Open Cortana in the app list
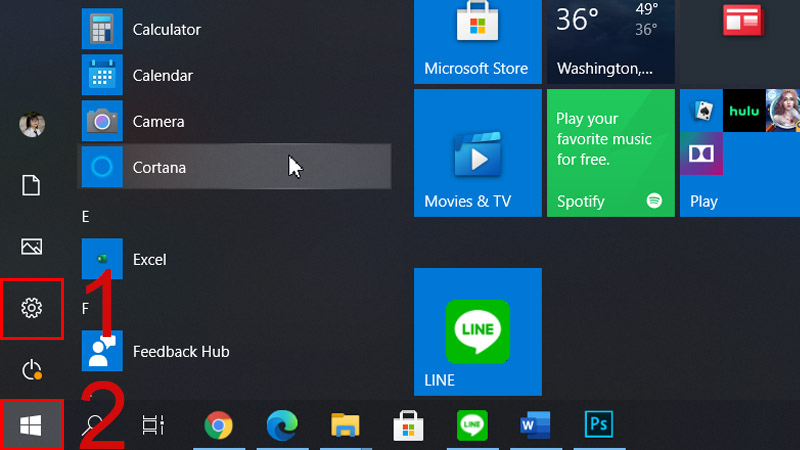 pos(235,167)
